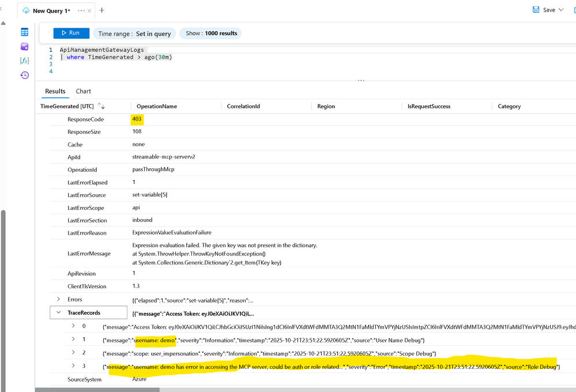
Task: Select LastErrorScope value api
Action: [x=136, y=208]
